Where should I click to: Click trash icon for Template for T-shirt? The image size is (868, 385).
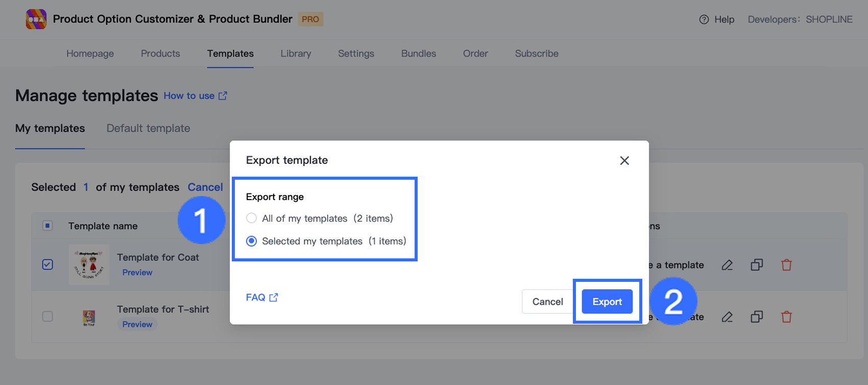click(786, 317)
